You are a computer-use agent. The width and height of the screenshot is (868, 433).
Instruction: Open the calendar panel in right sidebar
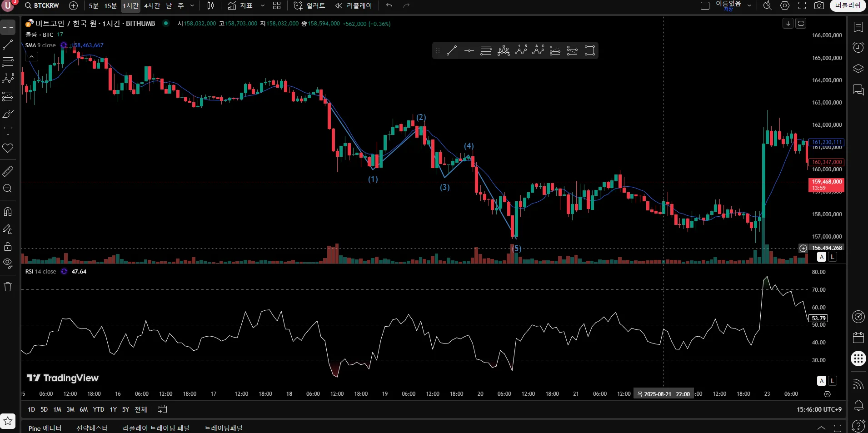pos(858,338)
